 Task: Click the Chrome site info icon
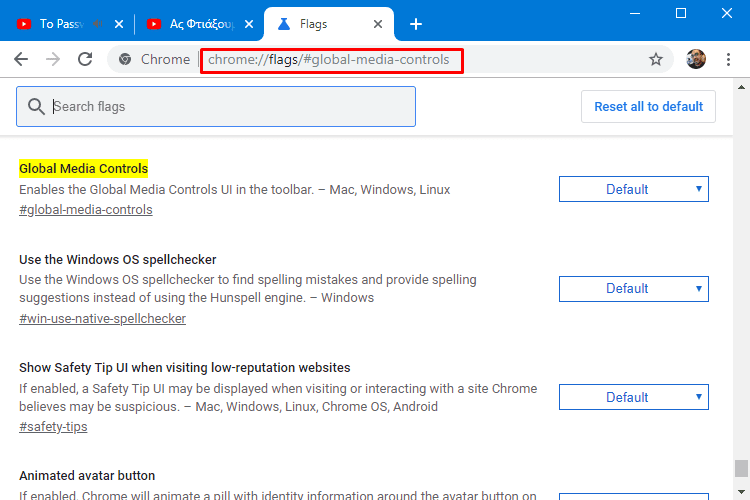click(126, 59)
